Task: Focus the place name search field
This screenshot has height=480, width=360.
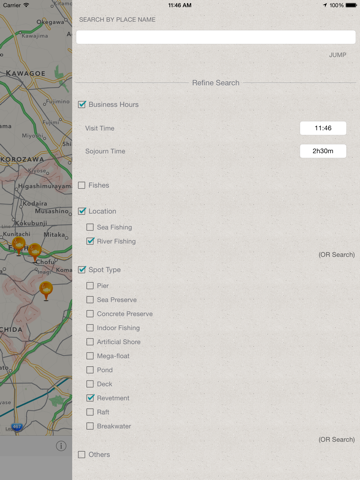Action: click(216, 37)
